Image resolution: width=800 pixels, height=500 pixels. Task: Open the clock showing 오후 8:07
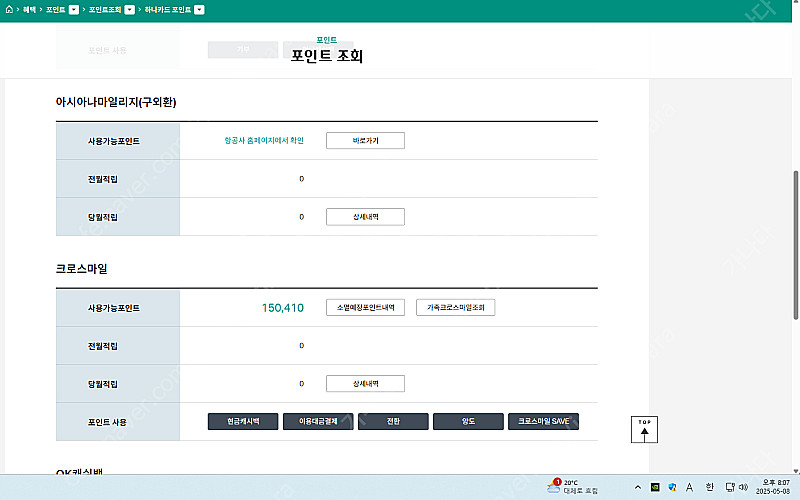(x=773, y=487)
